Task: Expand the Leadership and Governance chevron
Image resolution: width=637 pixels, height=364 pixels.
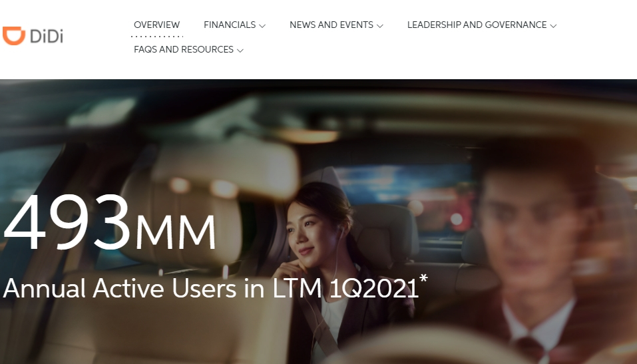Action: coord(554,26)
